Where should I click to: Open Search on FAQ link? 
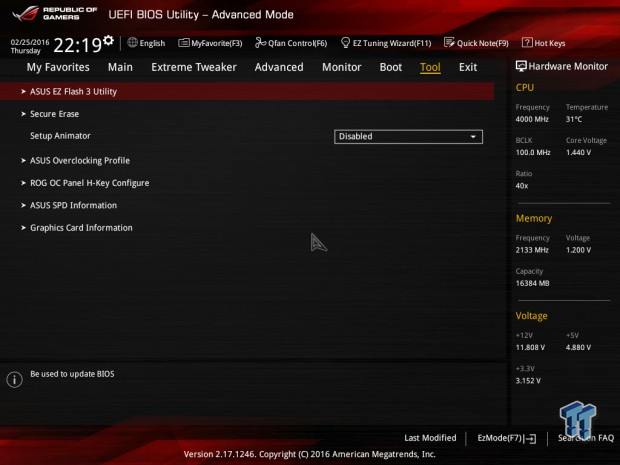(x=586, y=438)
